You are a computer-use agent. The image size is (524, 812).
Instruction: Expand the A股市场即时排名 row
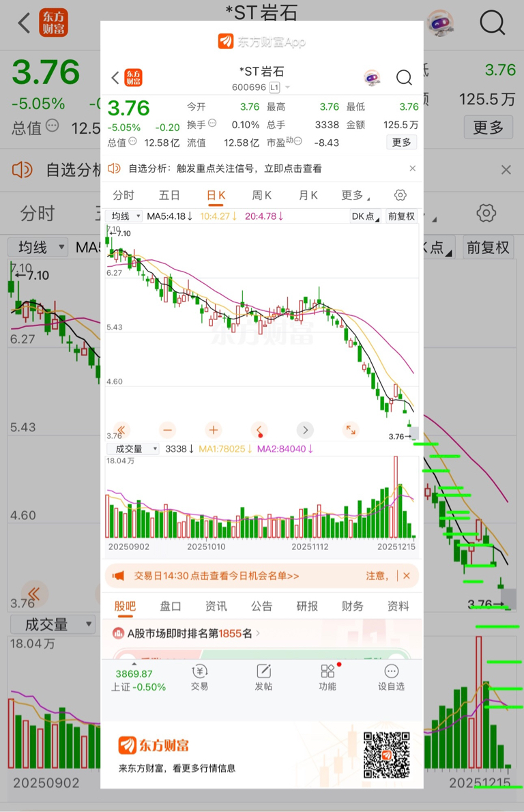click(x=186, y=633)
